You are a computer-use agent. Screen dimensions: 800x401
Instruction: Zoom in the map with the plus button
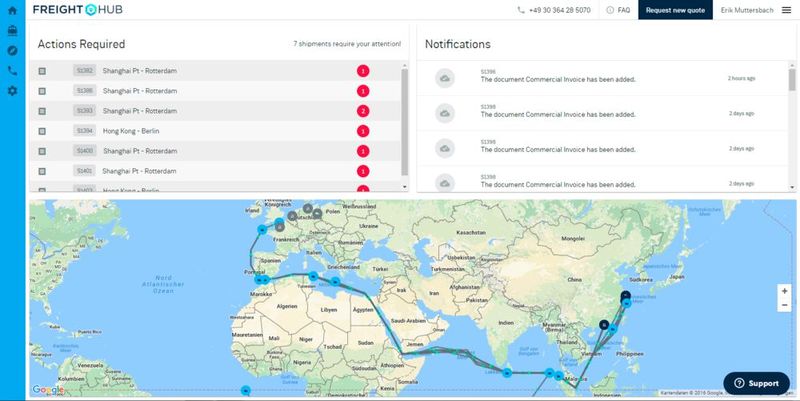(784, 291)
